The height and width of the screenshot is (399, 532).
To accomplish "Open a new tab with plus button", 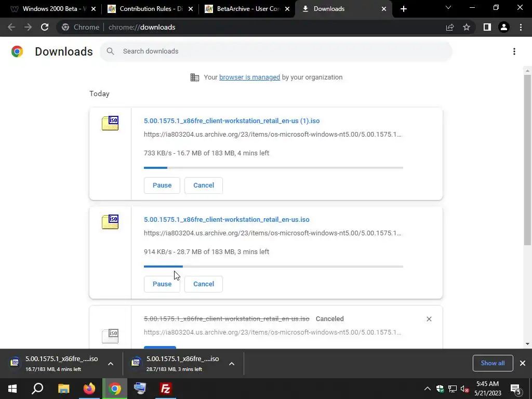I will (x=403, y=9).
